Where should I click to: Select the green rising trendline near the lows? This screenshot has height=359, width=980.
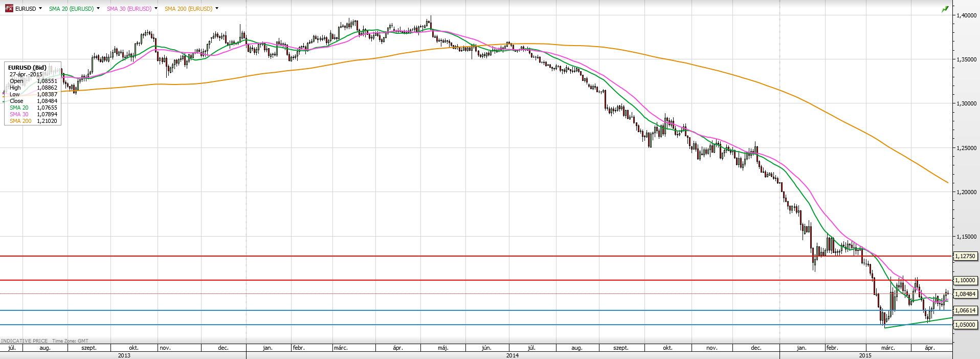pyautogui.click(x=918, y=323)
